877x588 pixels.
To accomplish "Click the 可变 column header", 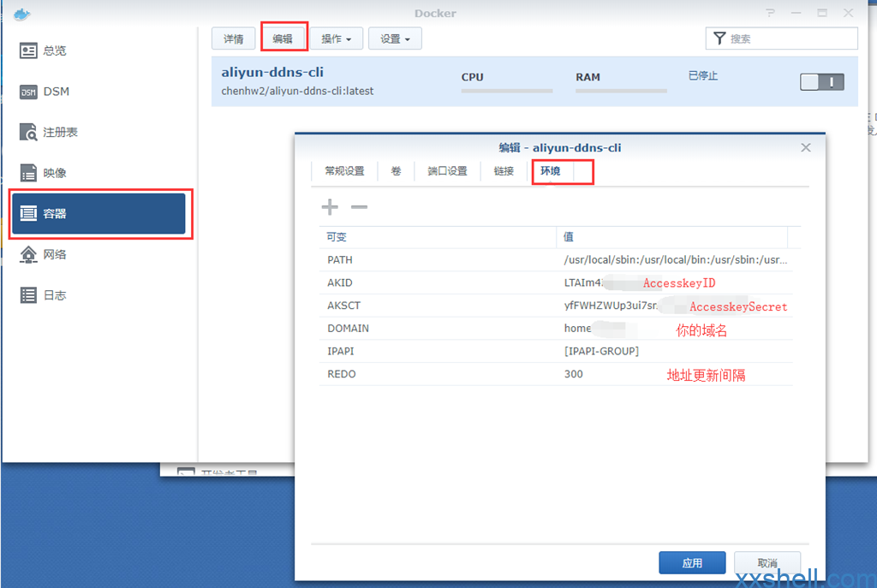I will pos(438,237).
